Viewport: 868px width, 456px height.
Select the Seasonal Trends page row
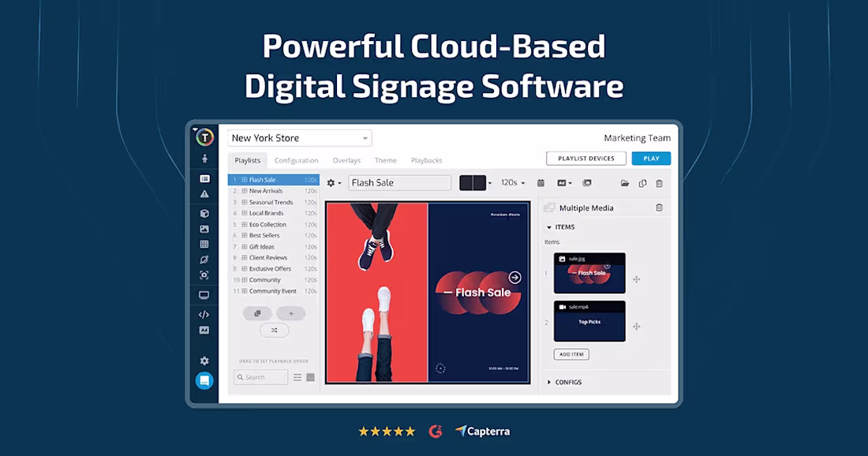point(274,202)
